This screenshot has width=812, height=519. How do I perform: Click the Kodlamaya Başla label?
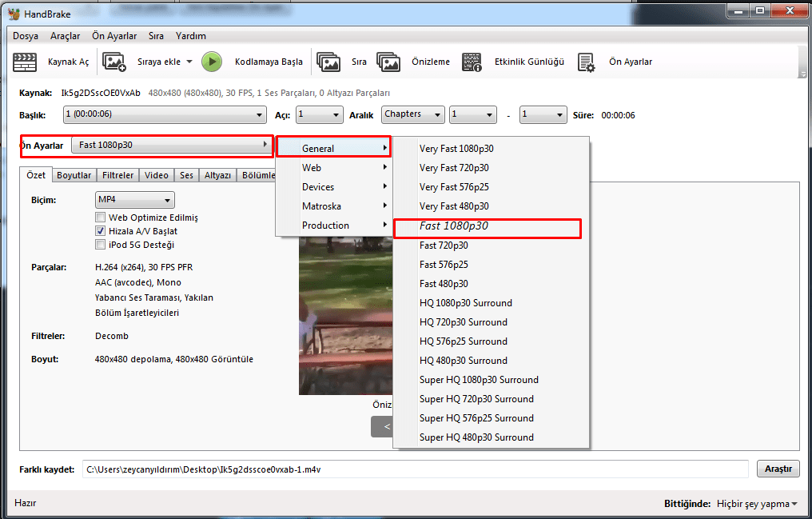click(269, 62)
